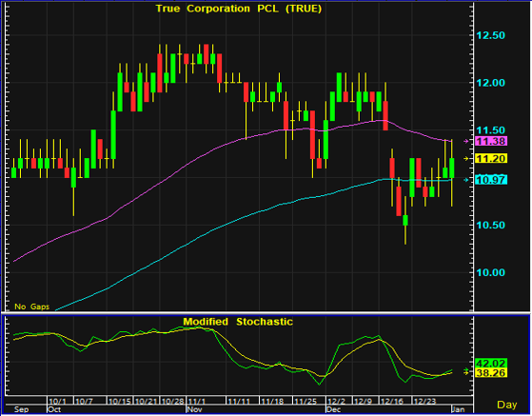Click the yellow 11.20 last price label
This screenshot has width=532, height=416.
492,158
